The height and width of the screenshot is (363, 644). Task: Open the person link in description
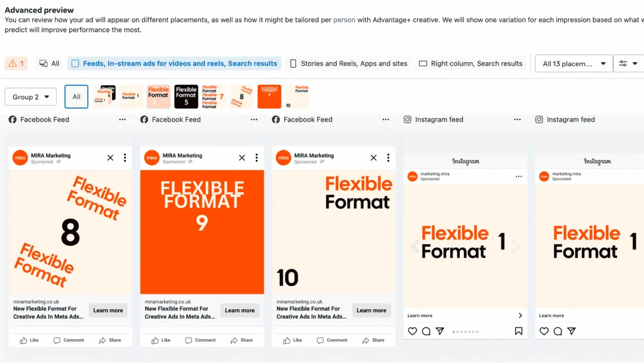344,20
